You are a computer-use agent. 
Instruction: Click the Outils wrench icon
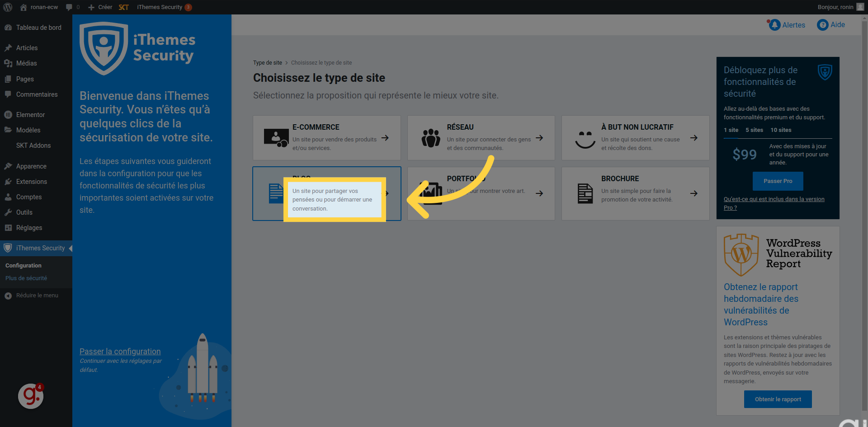pos(8,212)
